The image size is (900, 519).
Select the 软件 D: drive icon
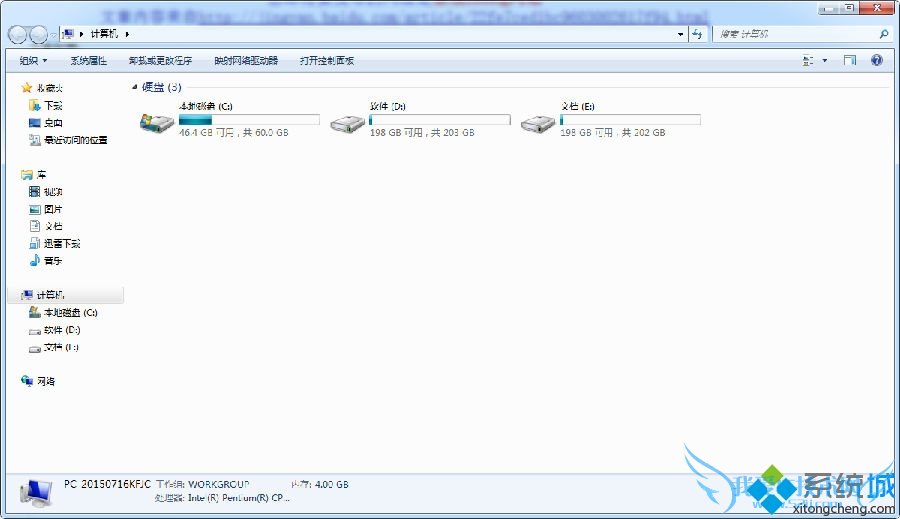click(347, 123)
